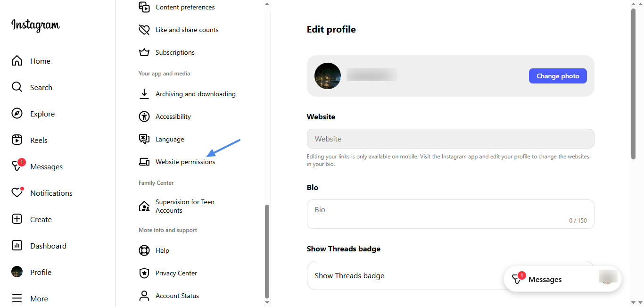Click the Change photo button

pos(558,76)
